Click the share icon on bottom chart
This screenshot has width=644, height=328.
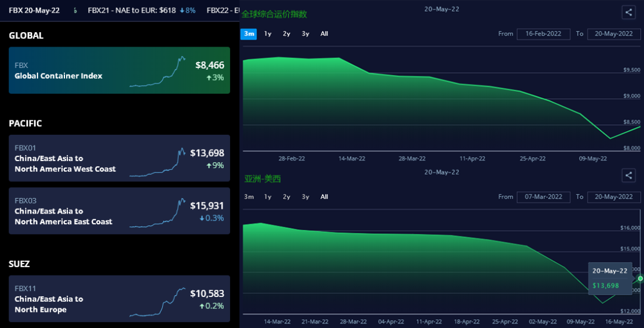point(628,175)
